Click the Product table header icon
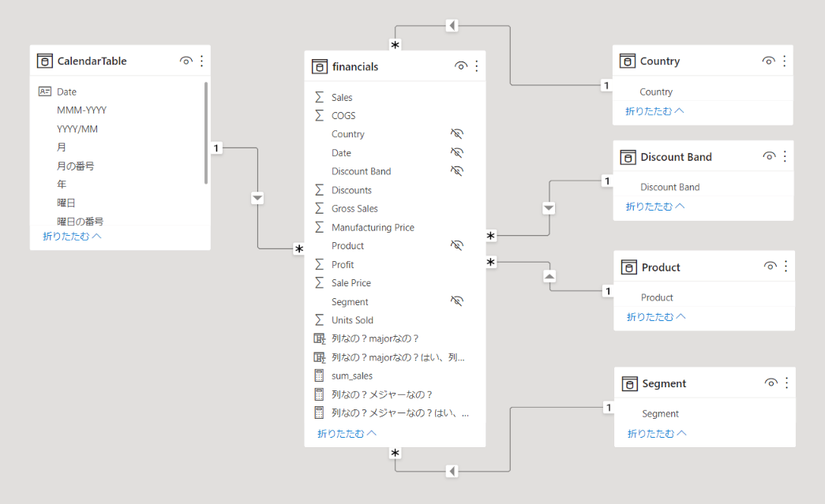Screen dimensions: 825x504 point(628,267)
